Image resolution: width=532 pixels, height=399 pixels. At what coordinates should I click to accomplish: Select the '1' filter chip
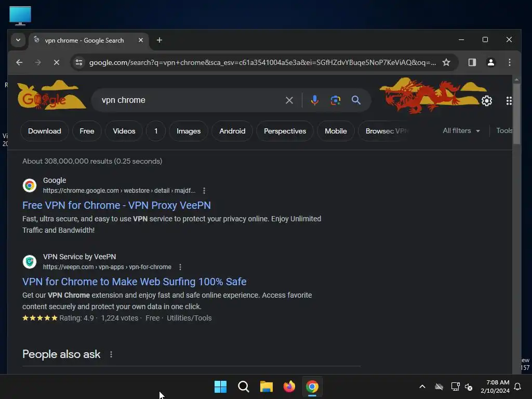click(156, 131)
